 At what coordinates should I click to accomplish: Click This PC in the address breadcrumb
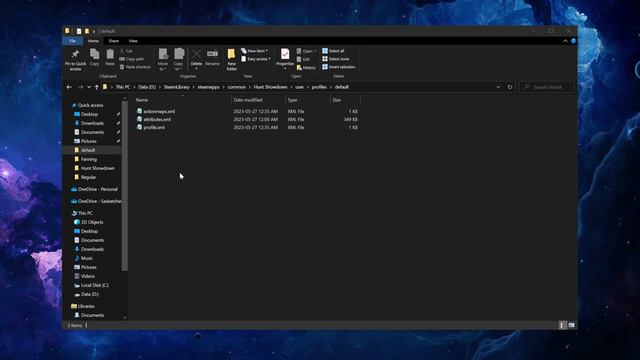(x=123, y=87)
